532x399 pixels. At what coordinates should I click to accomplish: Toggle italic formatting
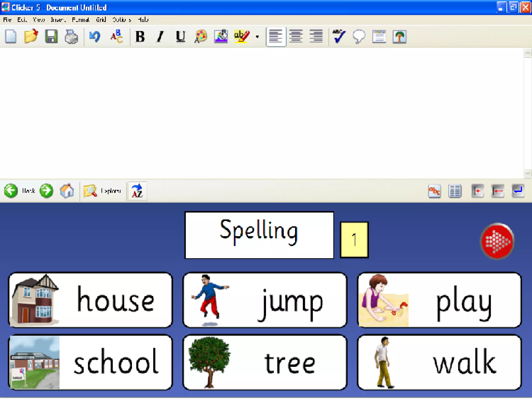160,36
